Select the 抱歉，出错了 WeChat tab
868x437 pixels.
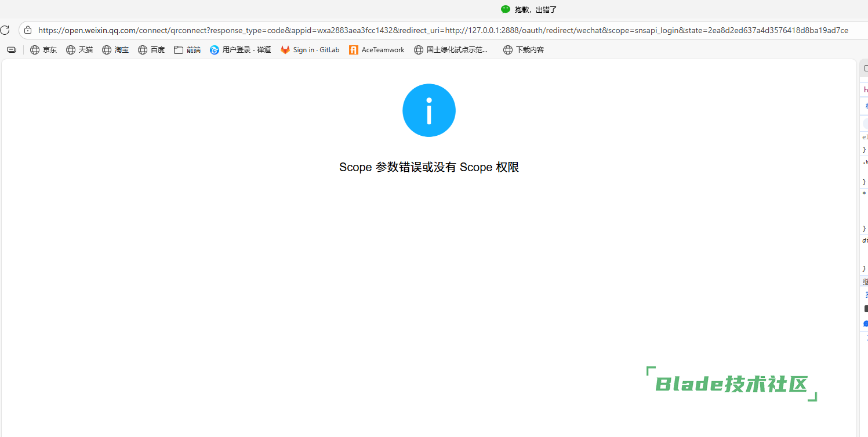pos(528,10)
